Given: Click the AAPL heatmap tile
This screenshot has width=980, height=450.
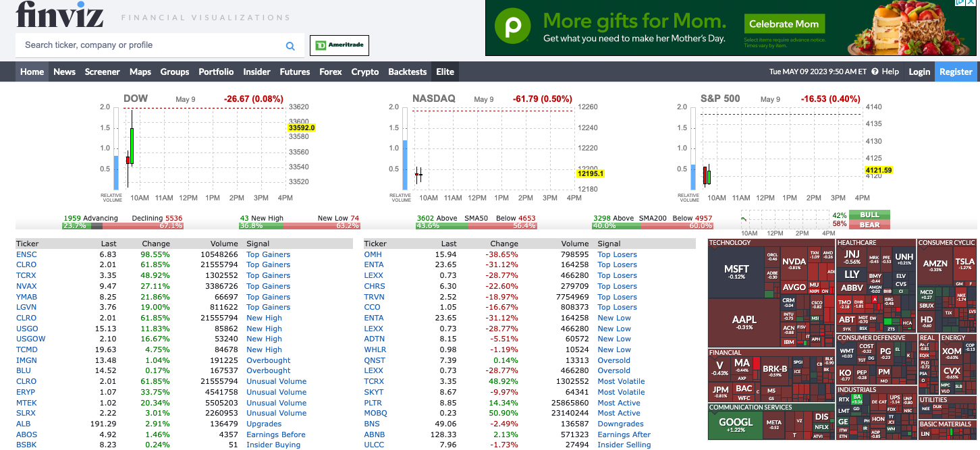Looking at the screenshot, I should pos(744,322).
